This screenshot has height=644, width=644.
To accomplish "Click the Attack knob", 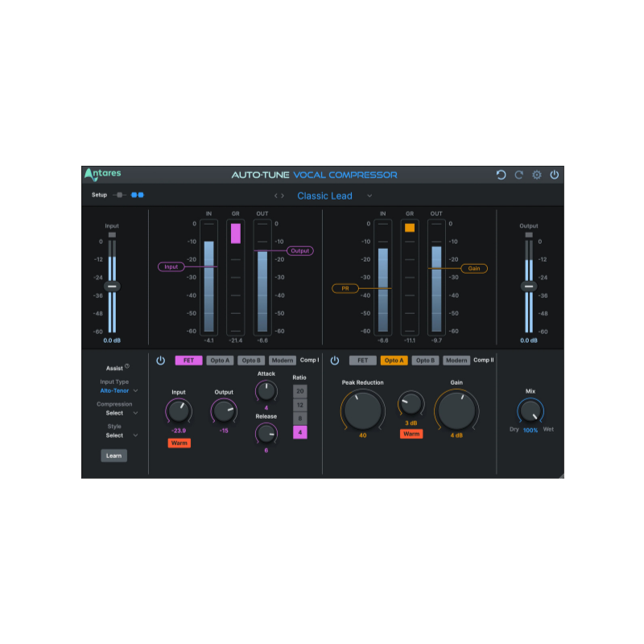I will coord(266,391).
